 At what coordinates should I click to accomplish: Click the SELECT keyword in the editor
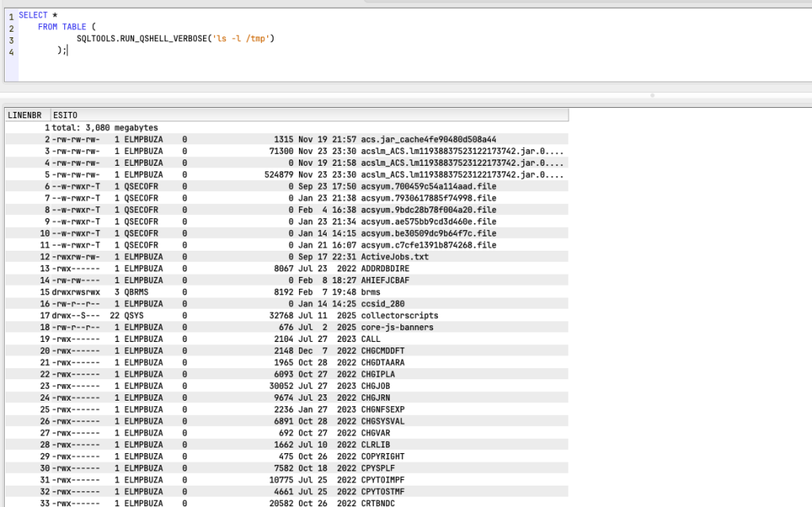33,15
